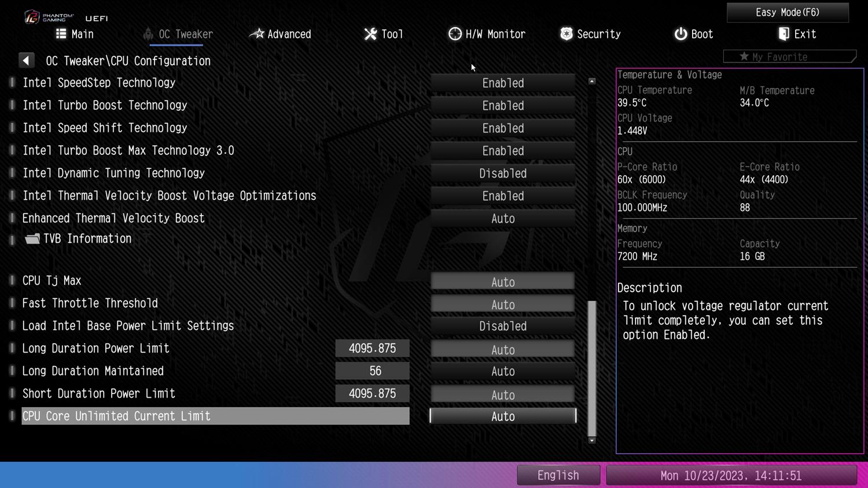Click the Tool wrench icon
868x488 pixels.
click(x=370, y=34)
